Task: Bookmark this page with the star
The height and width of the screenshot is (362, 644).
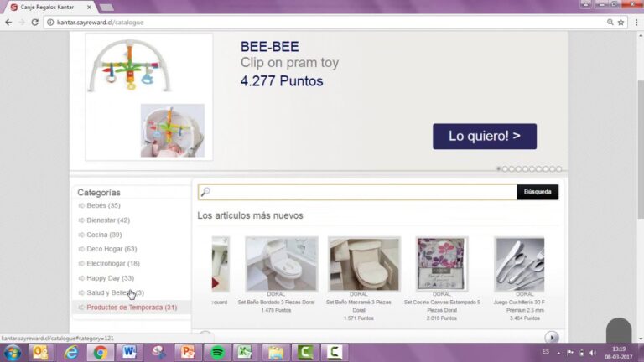Action: coord(621,22)
